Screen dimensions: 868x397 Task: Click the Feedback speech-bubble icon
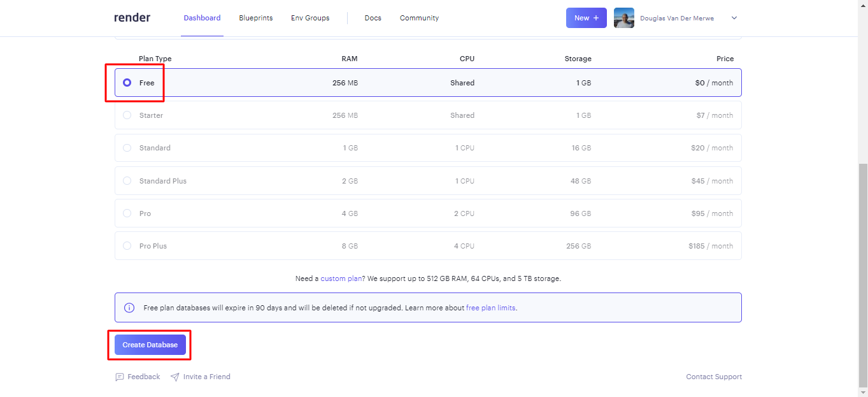[x=119, y=377]
